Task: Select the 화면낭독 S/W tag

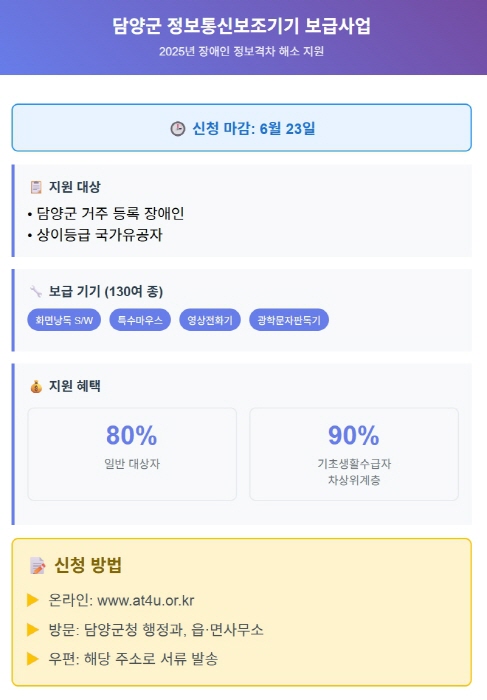Action: pyautogui.click(x=64, y=320)
